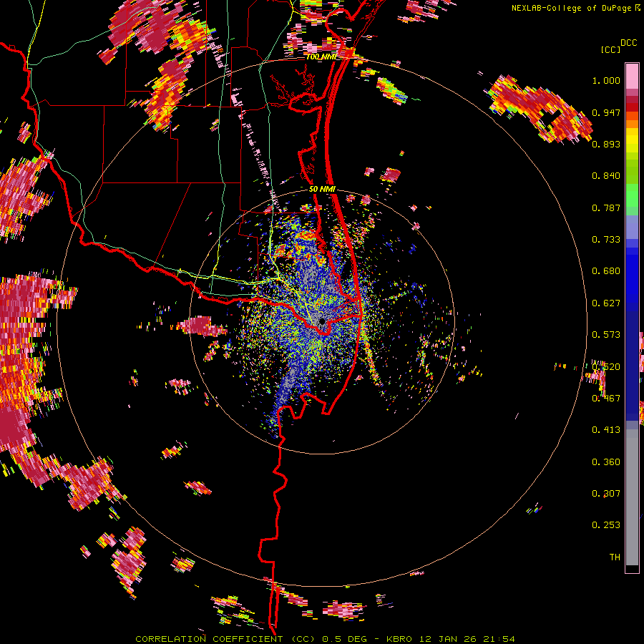Click the 1.000 colorbar value

[x=606, y=80]
